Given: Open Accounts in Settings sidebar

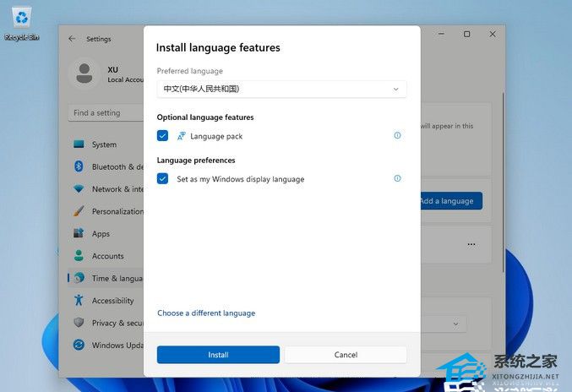Looking at the screenshot, I should (x=107, y=256).
